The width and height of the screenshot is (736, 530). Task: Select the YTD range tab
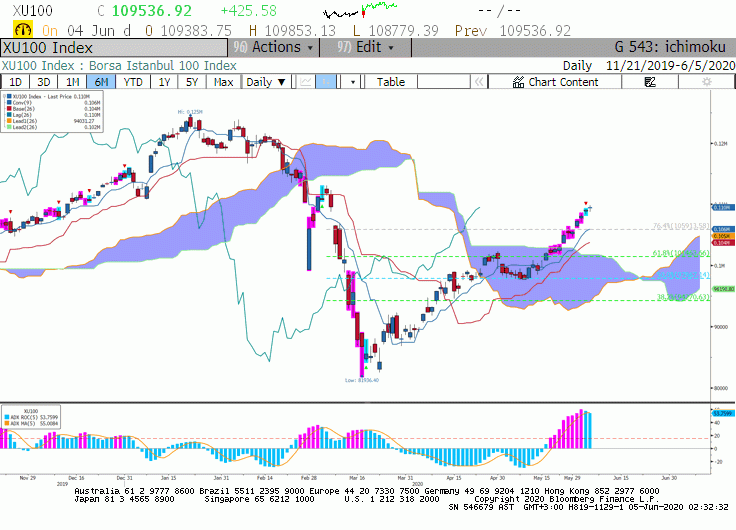(133, 82)
